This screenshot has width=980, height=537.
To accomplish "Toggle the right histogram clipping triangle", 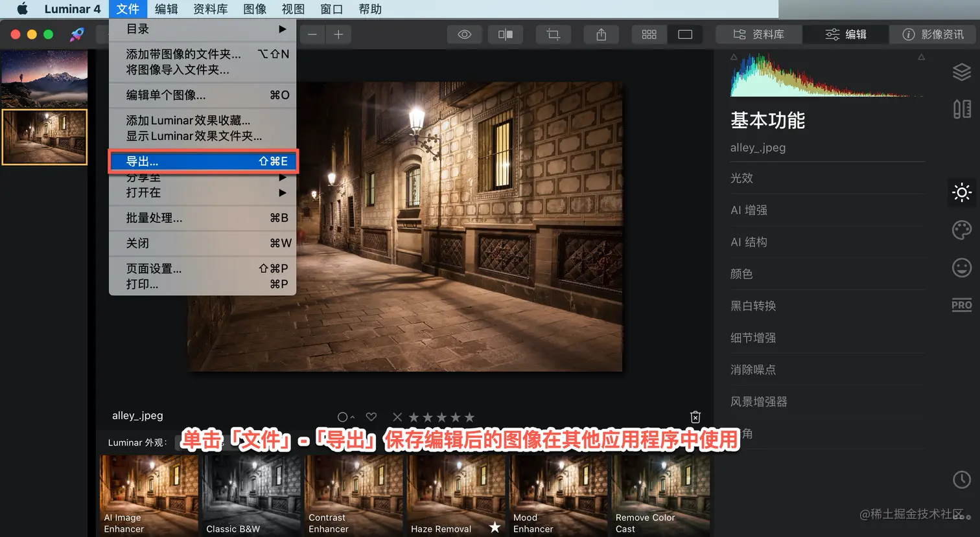I will pos(921,58).
